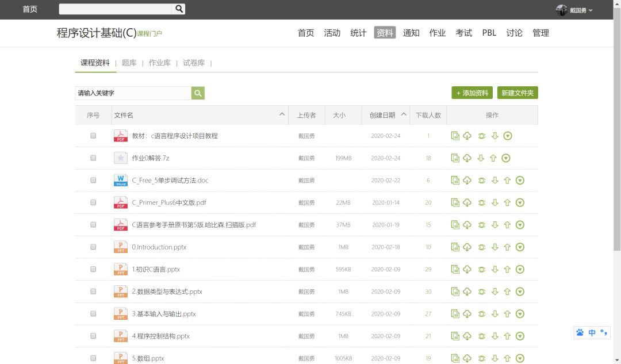Check the box for 作业0解答.7z
Viewport: 621px width, 364px height.
93,158
